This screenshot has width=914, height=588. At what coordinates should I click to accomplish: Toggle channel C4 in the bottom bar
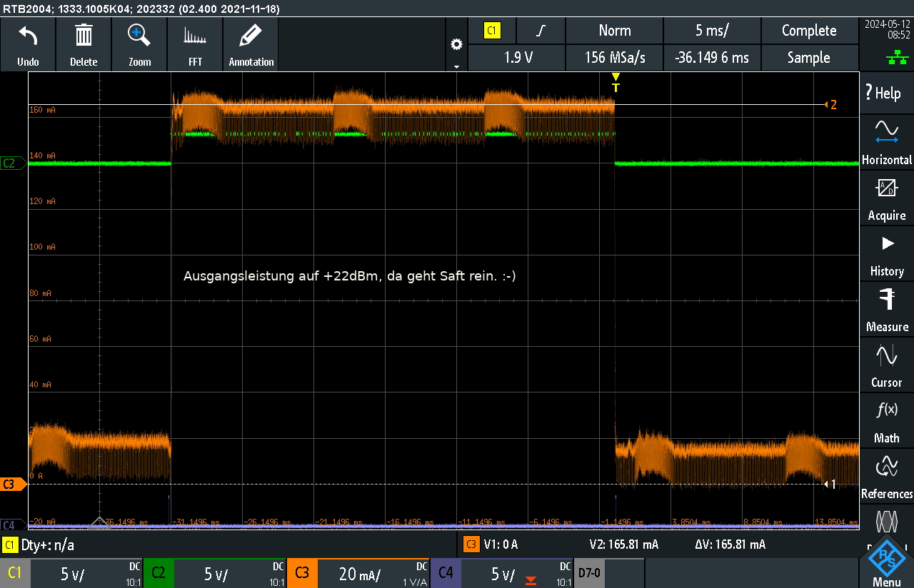(446, 573)
